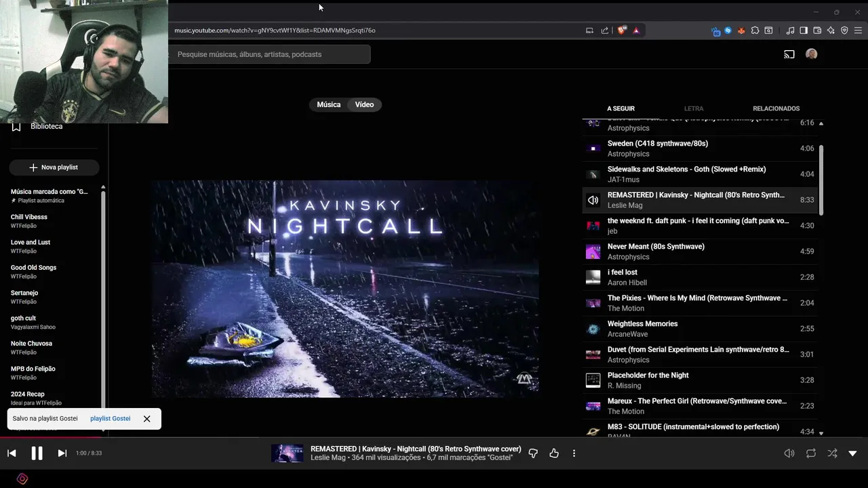This screenshot has height=488, width=868.
Task: Click Weightless Memories thumbnail in queue
Action: [x=593, y=329]
